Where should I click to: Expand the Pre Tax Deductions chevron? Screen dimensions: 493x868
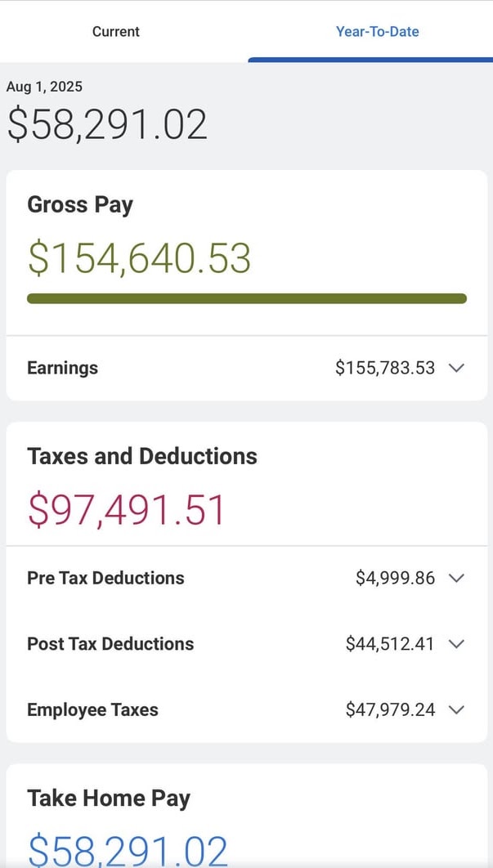[x=456, y=578]
